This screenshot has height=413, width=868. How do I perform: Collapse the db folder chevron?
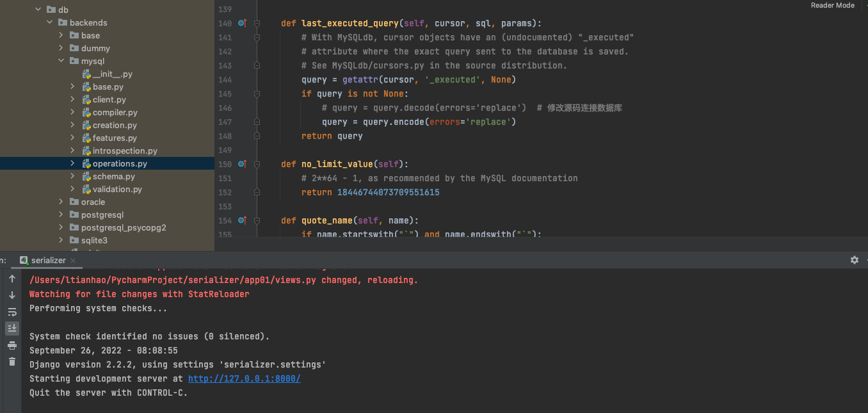coord(38,10)
